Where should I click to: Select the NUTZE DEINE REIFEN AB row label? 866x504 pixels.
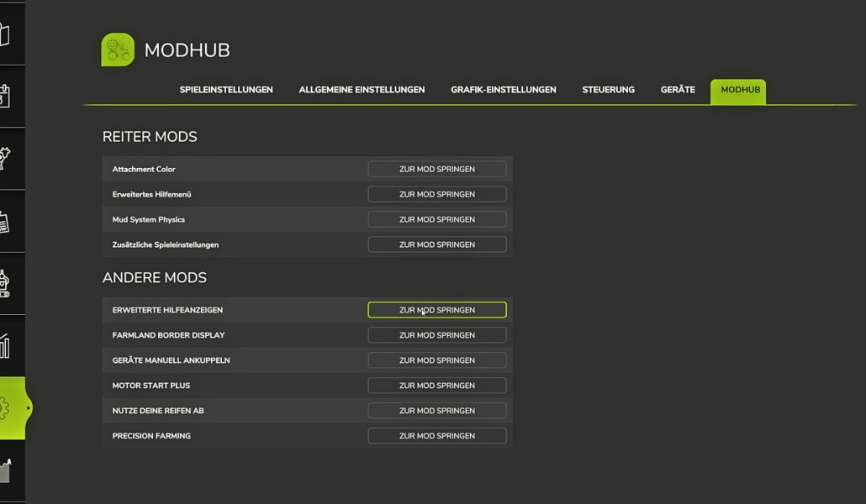pyautogui.click(x=158, y=411)
